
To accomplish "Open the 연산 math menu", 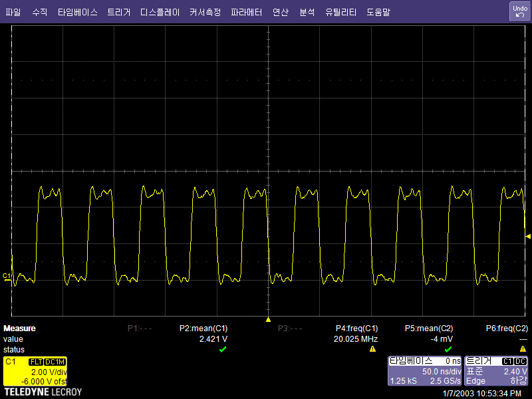I will (281, 11).
